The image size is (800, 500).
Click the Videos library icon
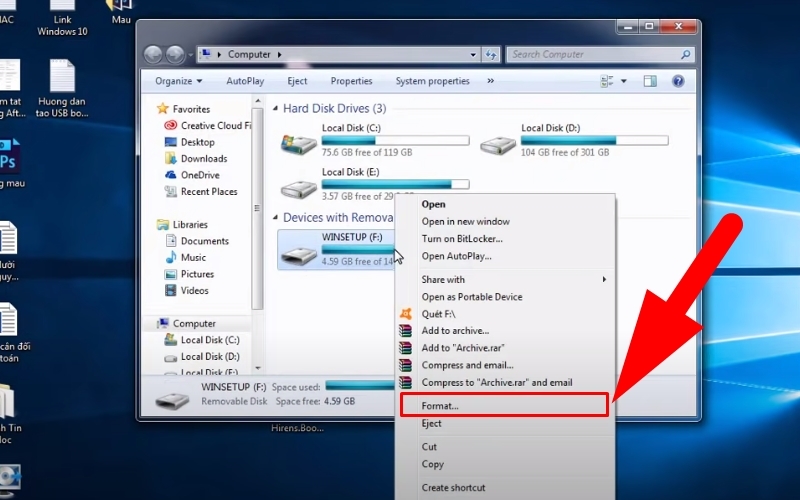[170, 290]
